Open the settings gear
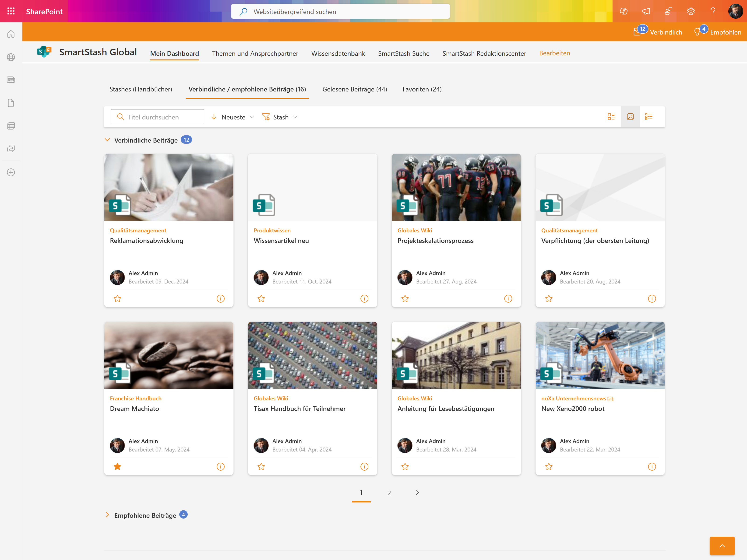Image resolution: width=747 pixels, height=560 pixels. (691, 11)
